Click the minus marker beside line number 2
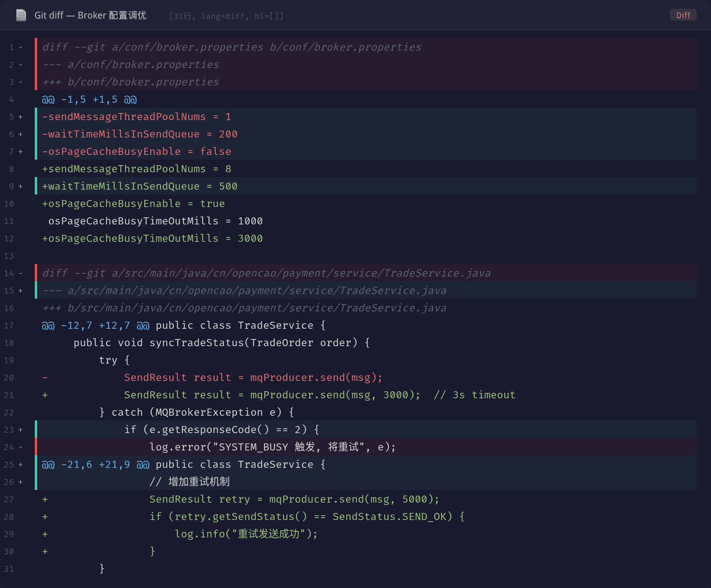The image size is (711, 588). point(21,64)
